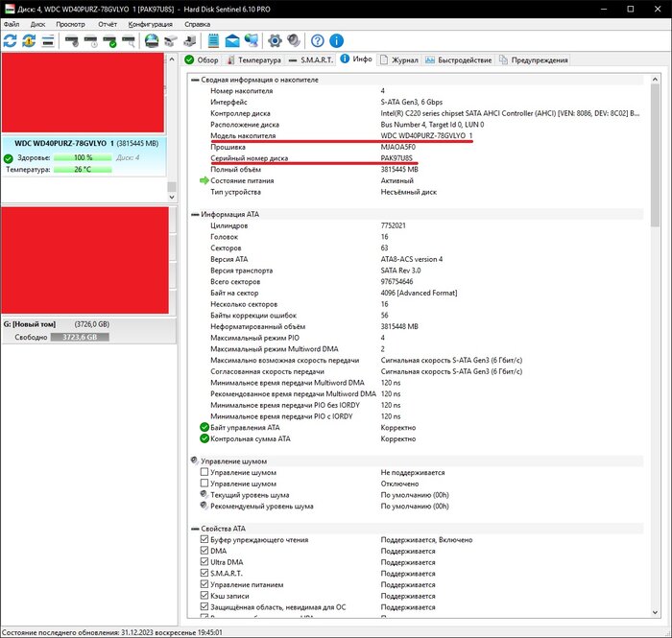Viewport: 672px width, 638px height.
Task: Click the 100 % health progress bar
Action: click(x=83, y=157)
